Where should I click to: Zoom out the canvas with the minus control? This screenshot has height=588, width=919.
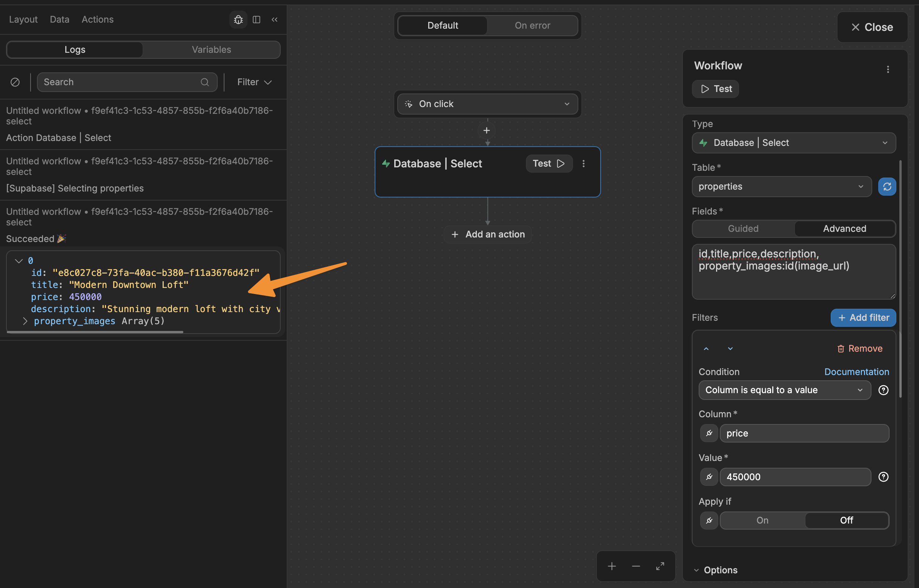tap(635, 566)
